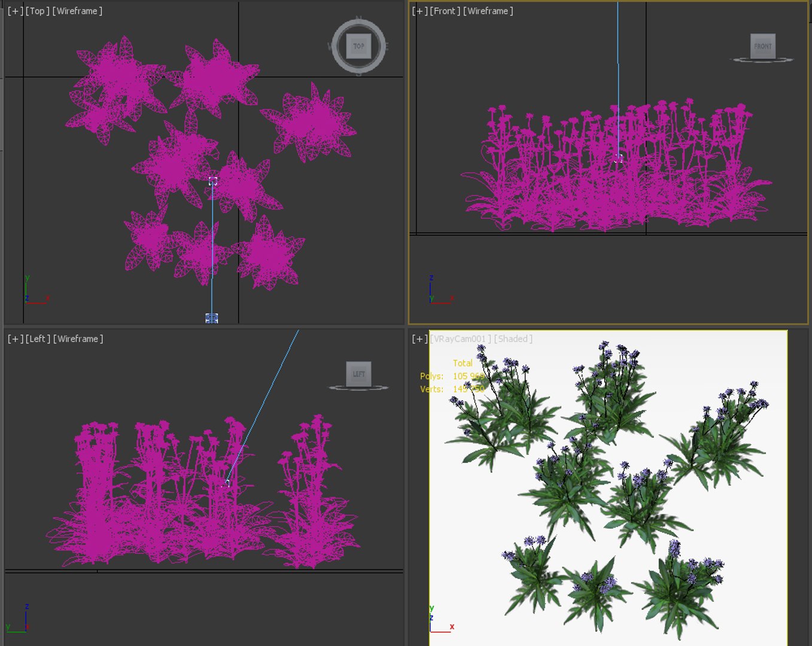
Task: Open the [+] general menu of the camera viewport
Action: pos(420,339)
